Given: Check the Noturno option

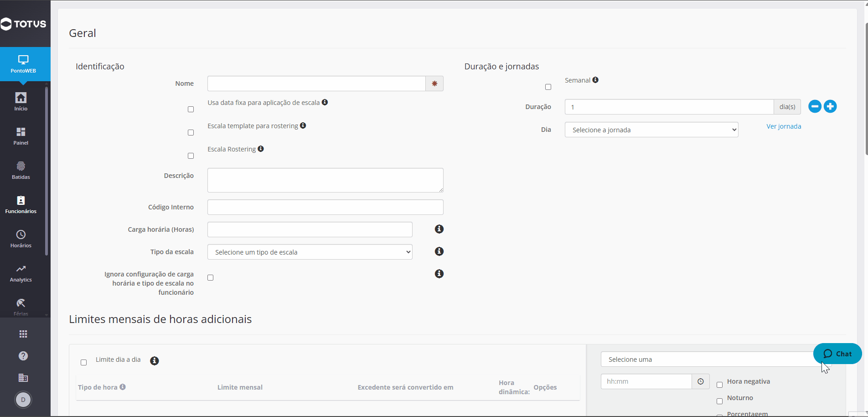Looking at the screenshot, I should pos(719,401).
